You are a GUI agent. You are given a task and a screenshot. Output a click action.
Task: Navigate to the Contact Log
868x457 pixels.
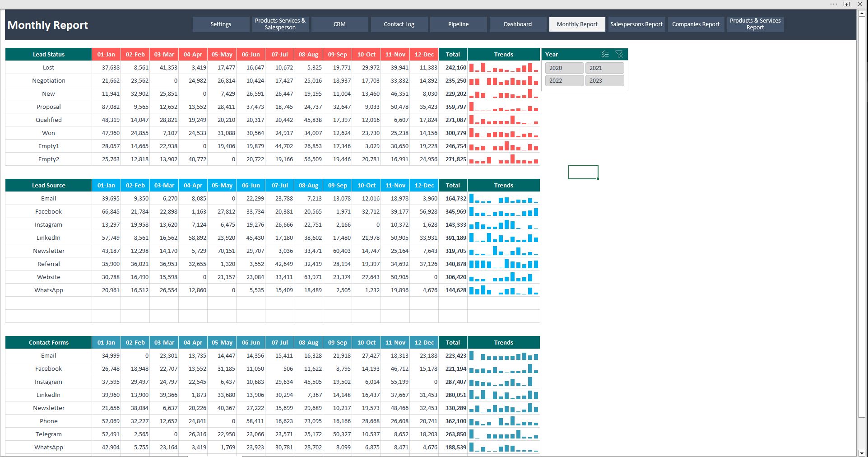[399, 24]
